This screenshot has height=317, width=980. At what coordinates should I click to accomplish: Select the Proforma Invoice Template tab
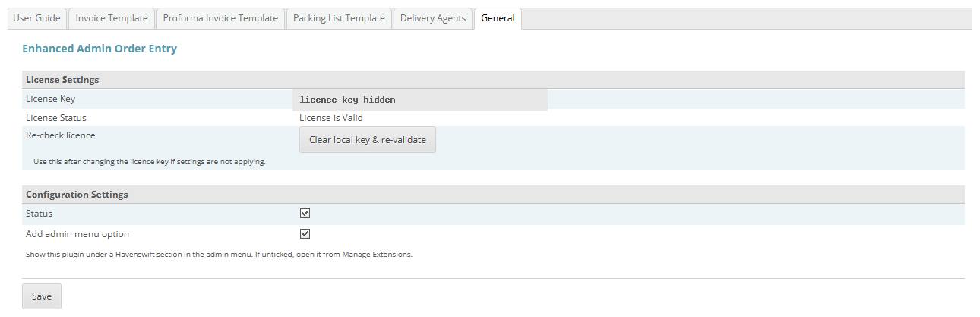point(221,18)
